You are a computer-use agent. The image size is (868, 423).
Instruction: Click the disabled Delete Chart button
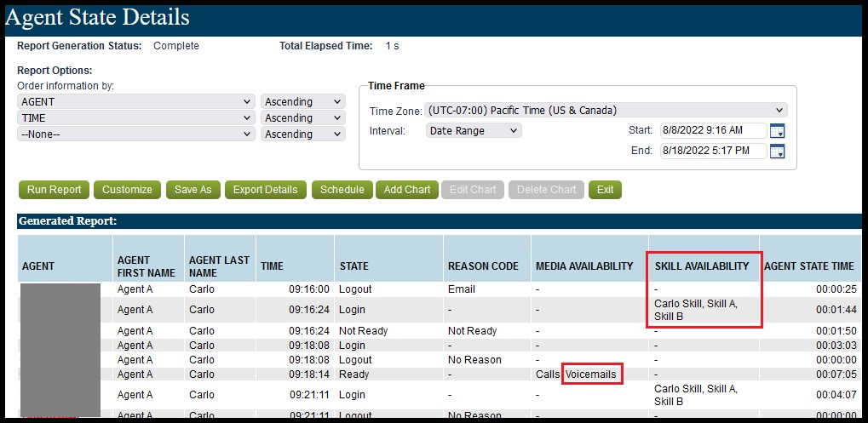546,190
